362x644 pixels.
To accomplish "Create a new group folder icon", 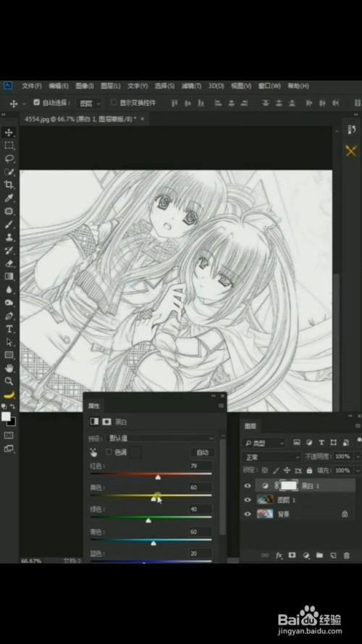I will [319, 556].
